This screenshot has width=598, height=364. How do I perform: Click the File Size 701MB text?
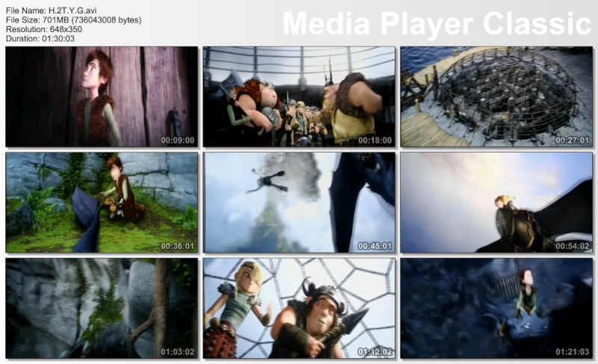coord(73,20)
